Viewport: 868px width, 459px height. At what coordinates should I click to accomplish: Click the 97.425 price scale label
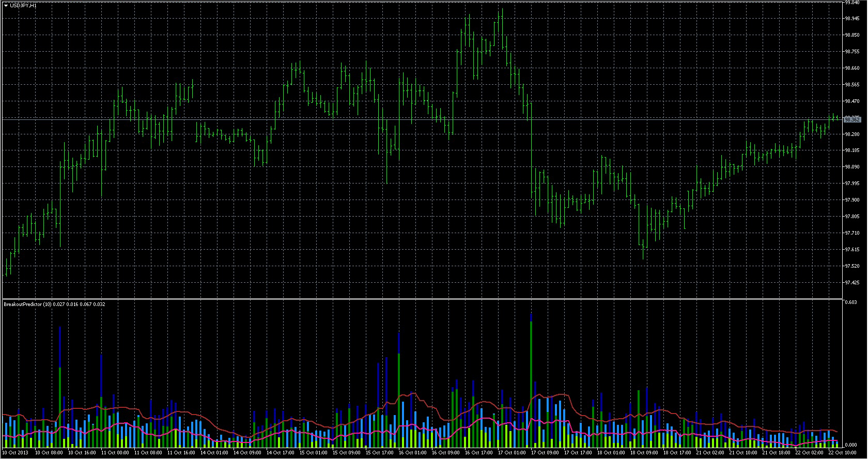click(x=852, y=282)
